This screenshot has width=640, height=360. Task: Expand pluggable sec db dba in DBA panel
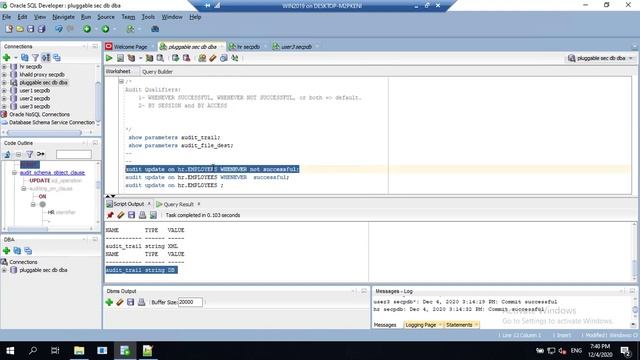click(4, 270)
